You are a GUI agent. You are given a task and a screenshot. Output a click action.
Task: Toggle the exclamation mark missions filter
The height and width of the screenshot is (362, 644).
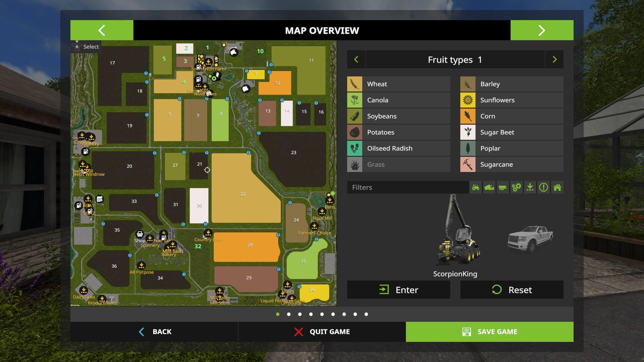pos(543,187)
